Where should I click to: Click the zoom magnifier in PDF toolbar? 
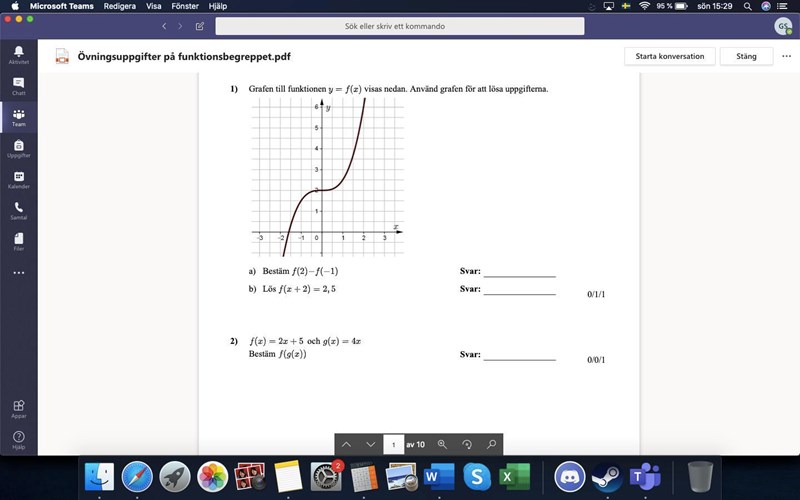(x=442, y=444)
